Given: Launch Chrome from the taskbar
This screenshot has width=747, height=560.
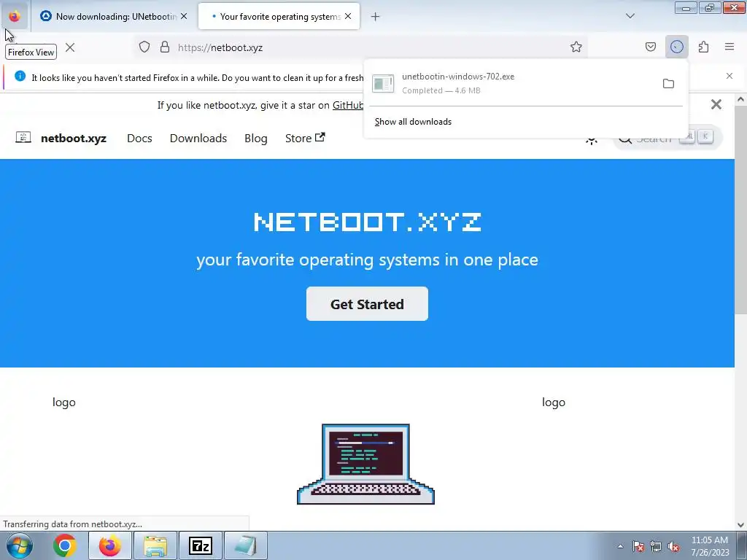Looking at the screenshot, I should 65,545.
